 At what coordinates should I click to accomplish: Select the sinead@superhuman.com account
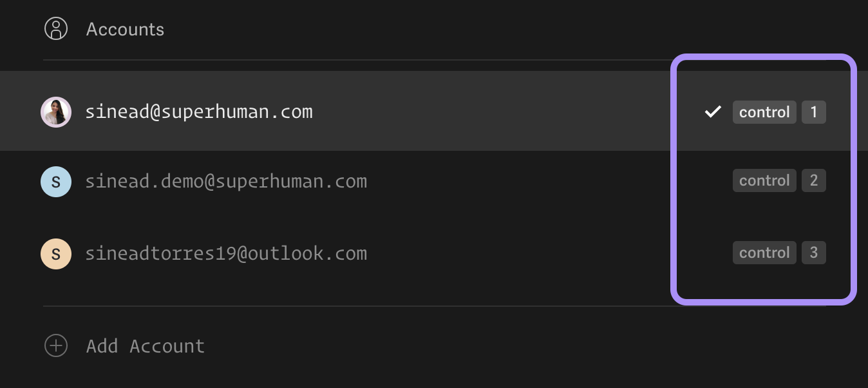pyautogui.click(x=199, y=112)
